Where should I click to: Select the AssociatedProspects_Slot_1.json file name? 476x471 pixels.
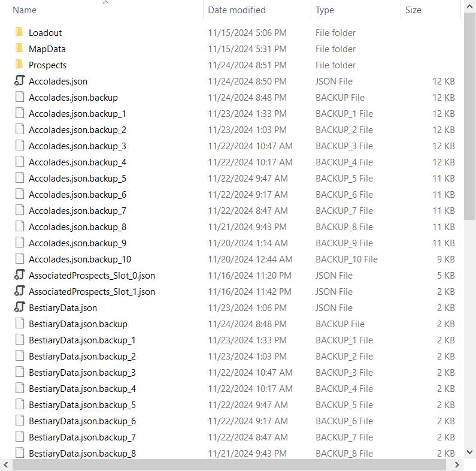click(92, 291)
